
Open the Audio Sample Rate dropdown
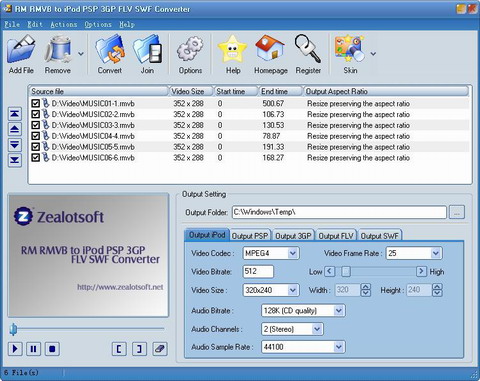coord(338,347)
